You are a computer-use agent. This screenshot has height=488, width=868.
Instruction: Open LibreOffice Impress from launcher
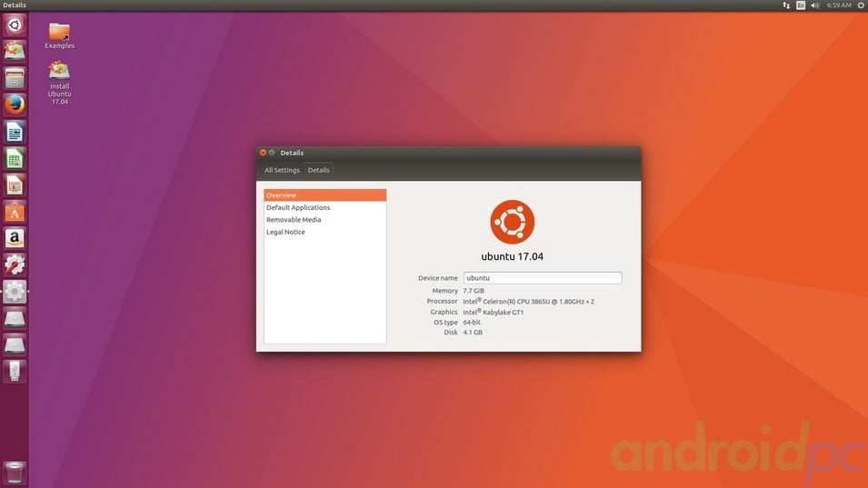15,185
